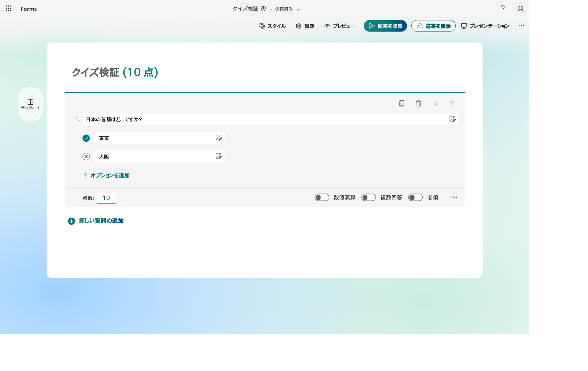Screen dimensions: 588x371
Task: Open the app launcher grid icon
Action: click(x=9, y=8)
